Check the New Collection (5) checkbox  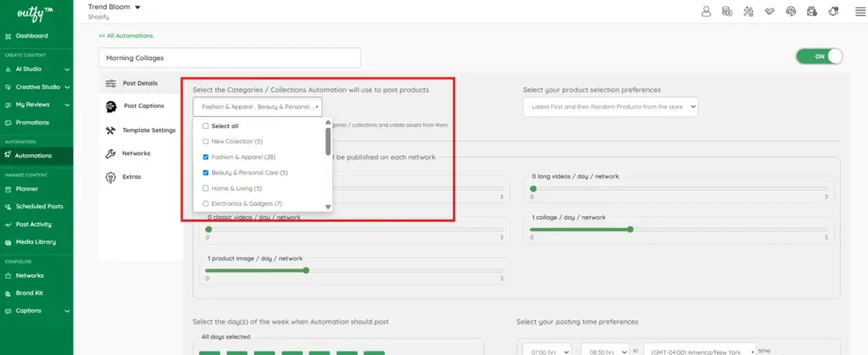tap(206, 141)
